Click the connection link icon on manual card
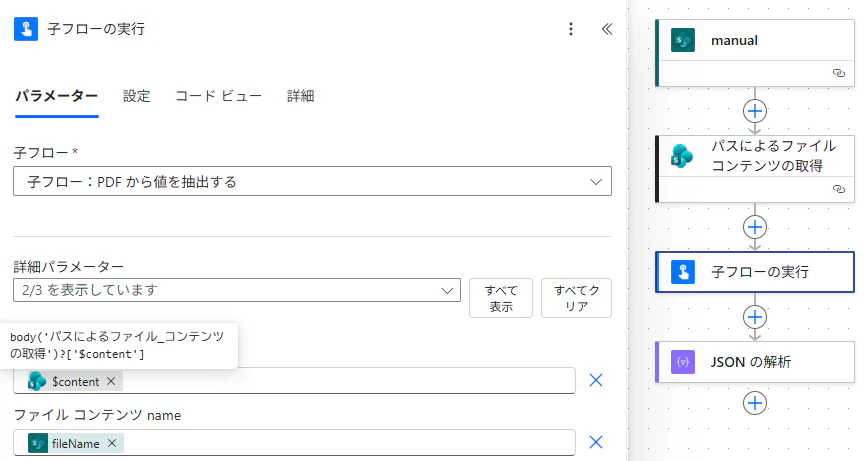865x461 pixels. point(839,73)
